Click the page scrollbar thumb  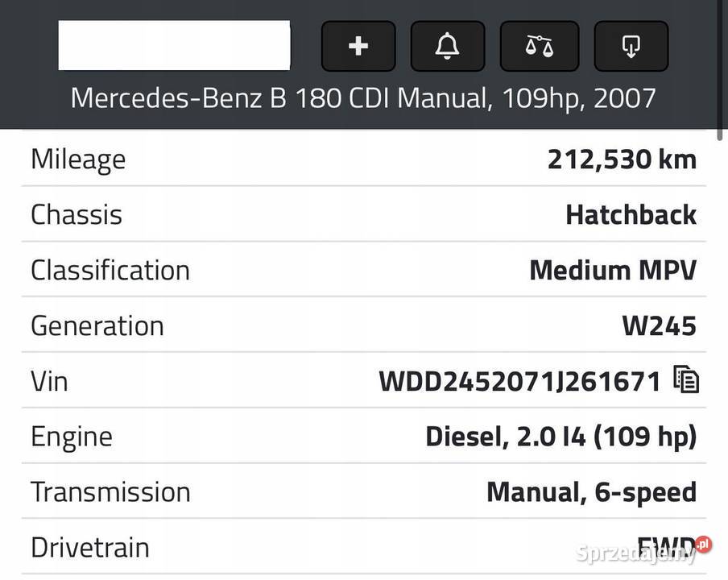pyautogui.click(x=720, y=69)
